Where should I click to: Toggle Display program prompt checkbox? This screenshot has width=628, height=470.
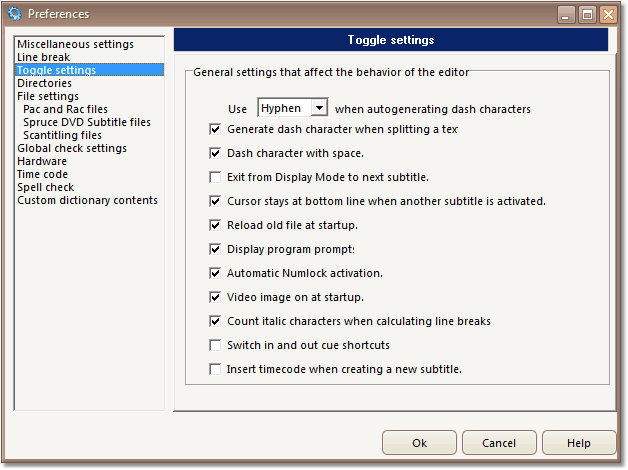(215, 249)
